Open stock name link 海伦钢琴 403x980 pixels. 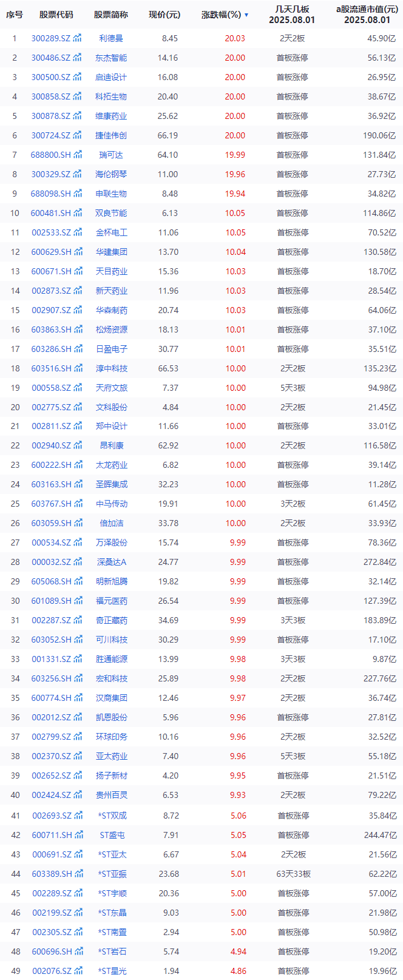[111, 174]
